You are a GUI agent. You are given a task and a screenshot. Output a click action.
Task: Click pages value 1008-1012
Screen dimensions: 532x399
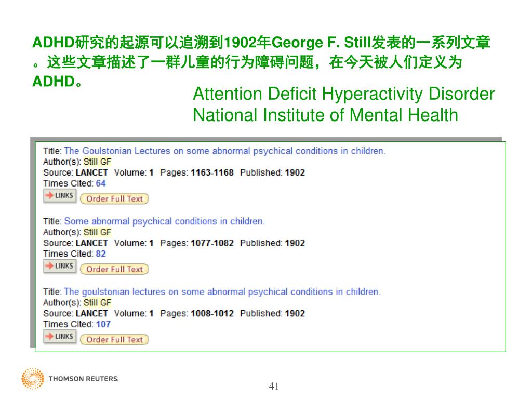pyautogui.click(x=212, y=313)
